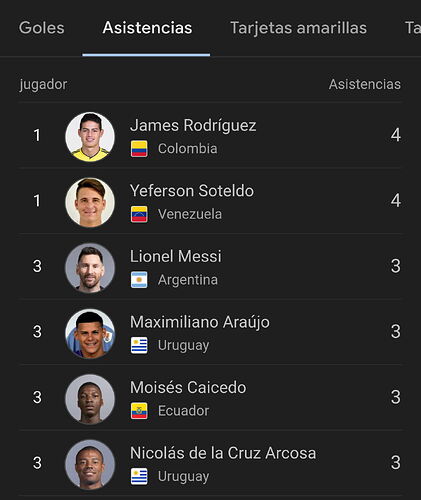Screen dimensions: 421x500
Task: Click Maximiliano Araújo's profile photo
Action: point(90,333)
